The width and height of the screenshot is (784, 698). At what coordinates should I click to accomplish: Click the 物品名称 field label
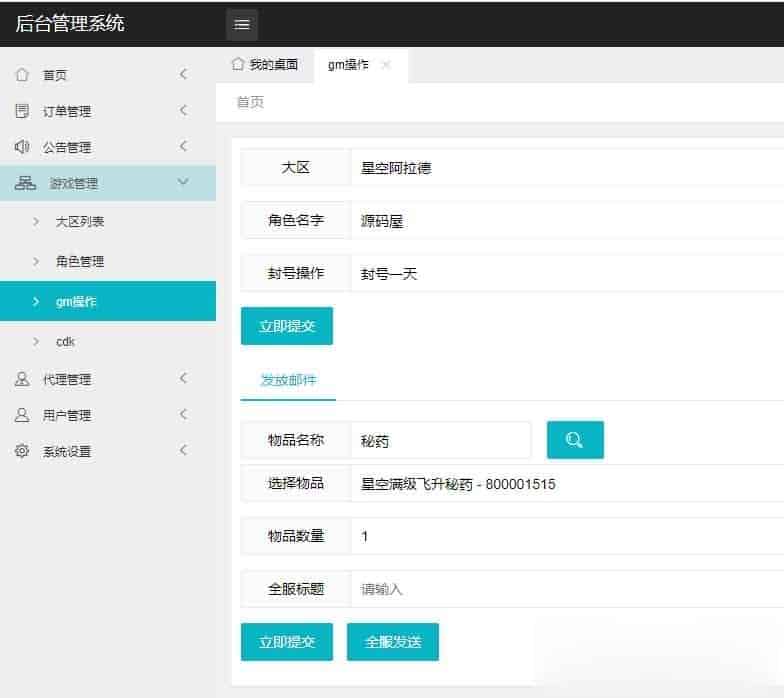point(296,440)
